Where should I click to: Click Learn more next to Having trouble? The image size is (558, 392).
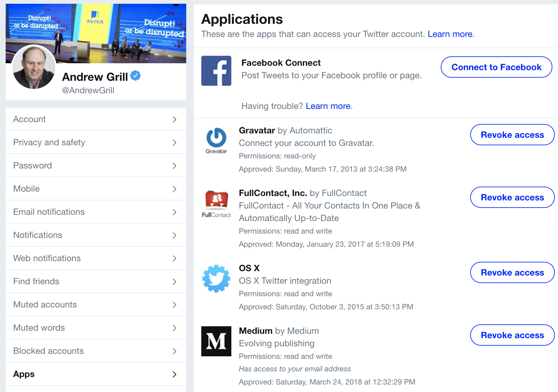pos(328,106)
